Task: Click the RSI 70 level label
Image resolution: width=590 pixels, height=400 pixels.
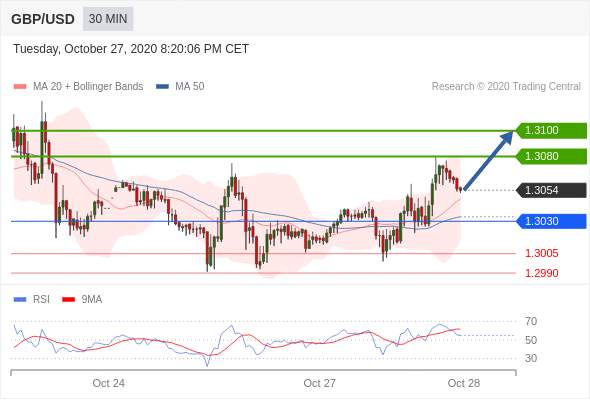Action: click(531, 321)
